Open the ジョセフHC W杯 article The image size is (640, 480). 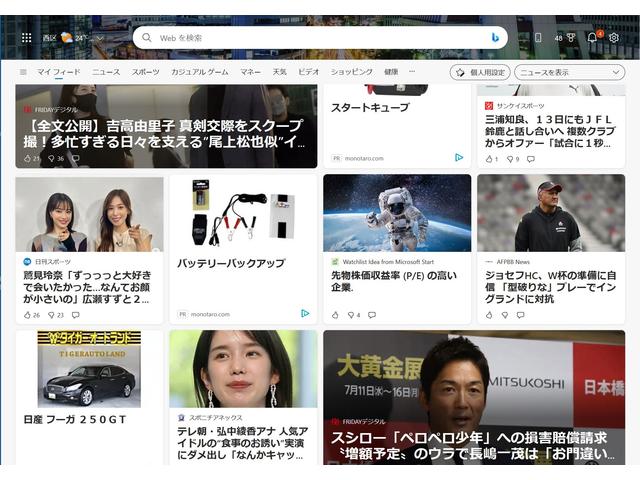[x=551, y=287]
